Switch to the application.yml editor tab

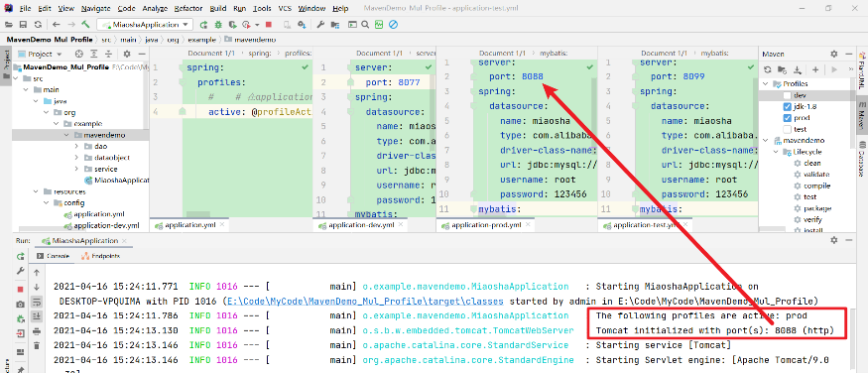coord(189,225)
